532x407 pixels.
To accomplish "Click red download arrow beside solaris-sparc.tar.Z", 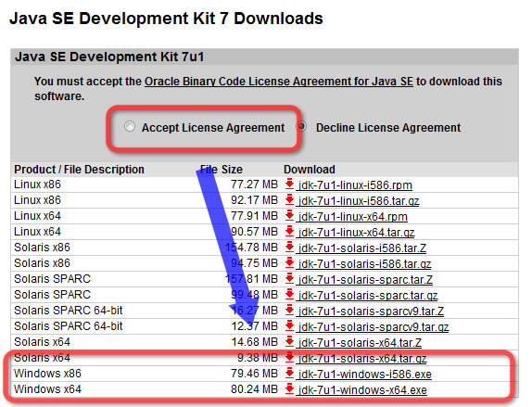I will click(289, 278).
